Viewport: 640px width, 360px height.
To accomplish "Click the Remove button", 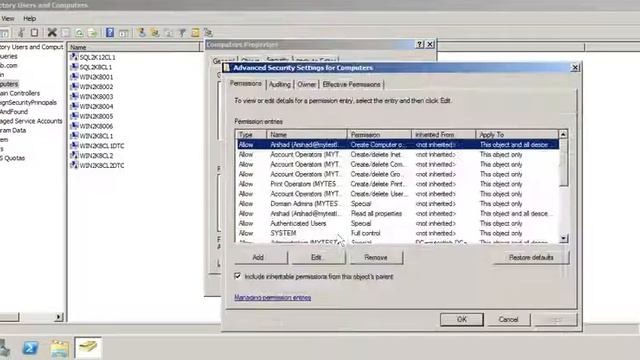I will click(376, 258).
